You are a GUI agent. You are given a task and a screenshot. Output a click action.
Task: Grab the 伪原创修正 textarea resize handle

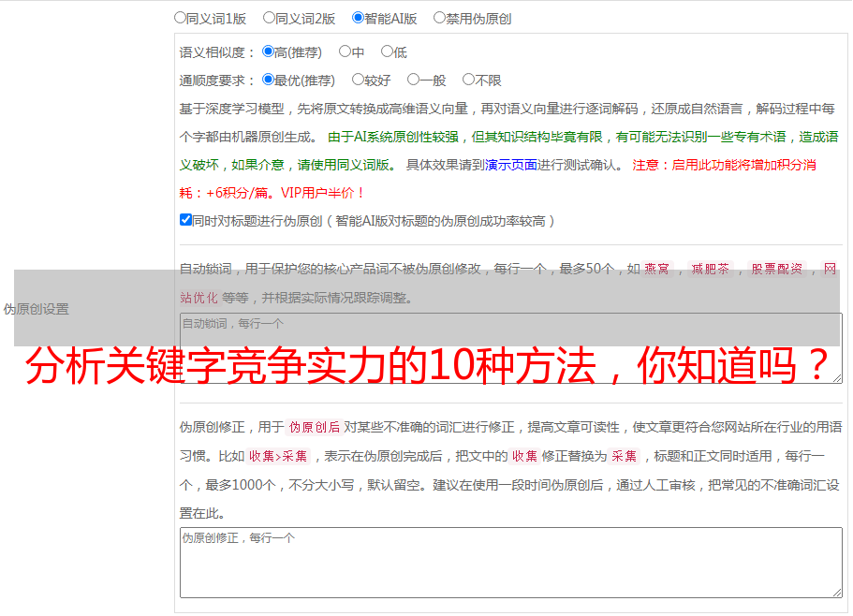(837, 593)
